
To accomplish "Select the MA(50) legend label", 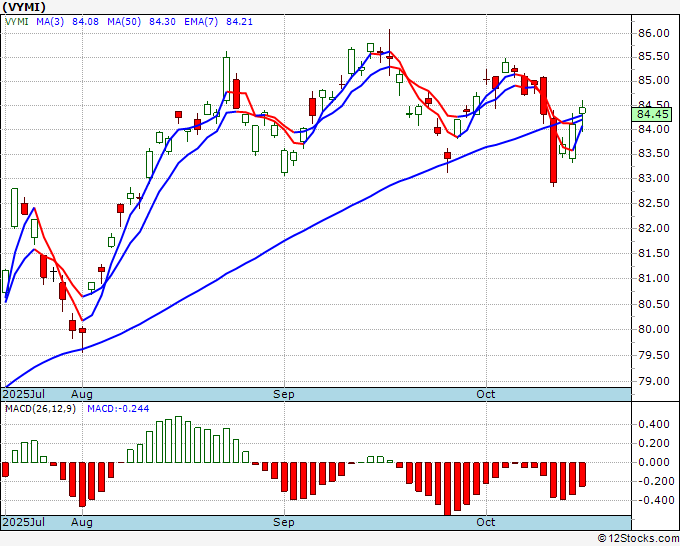I will click(124, 22).
